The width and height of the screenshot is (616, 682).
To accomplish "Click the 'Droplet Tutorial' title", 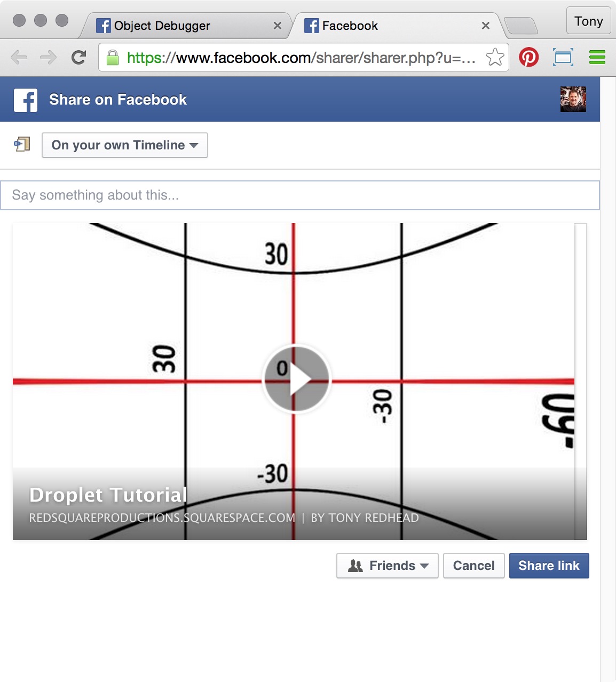I will coord(108,495).
